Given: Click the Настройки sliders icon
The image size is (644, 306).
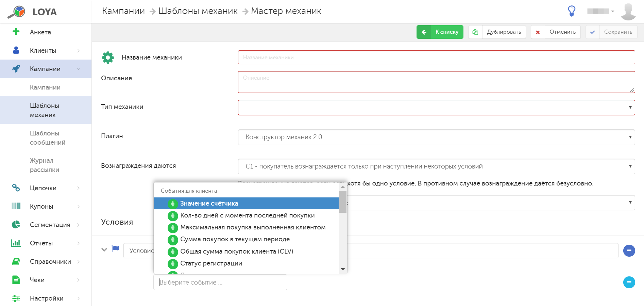Looking at the screenshot, I should tap(16, 298).
